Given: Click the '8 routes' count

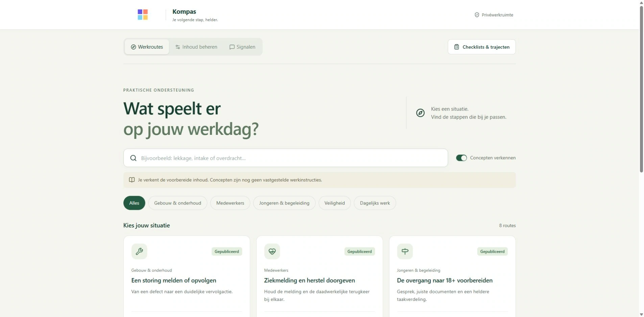Looking at the screenshot, I should point(507,225).
